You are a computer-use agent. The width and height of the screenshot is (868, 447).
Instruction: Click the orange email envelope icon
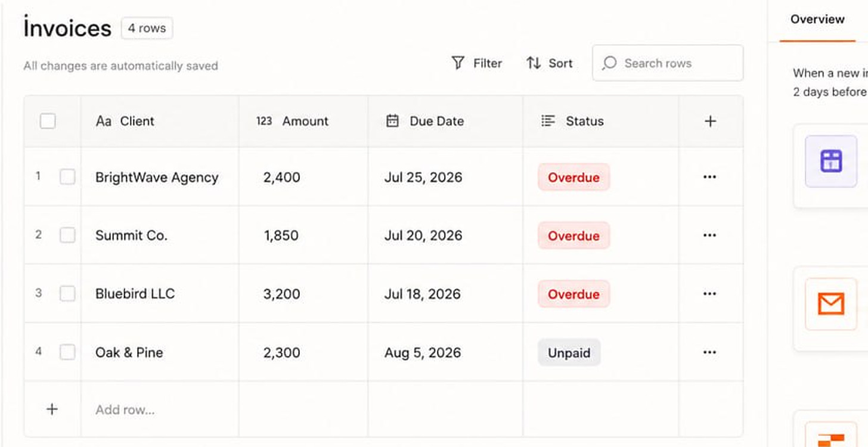(x=831, y=304)
